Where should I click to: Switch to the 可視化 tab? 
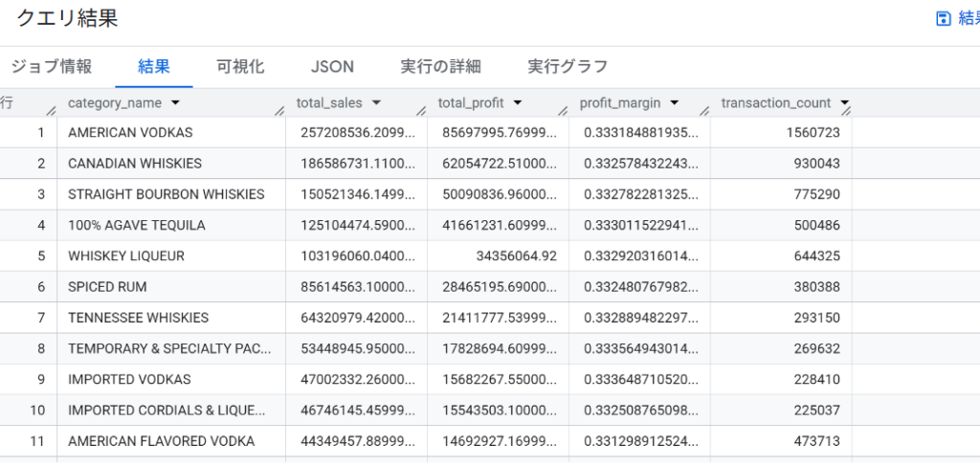point(240,66)
